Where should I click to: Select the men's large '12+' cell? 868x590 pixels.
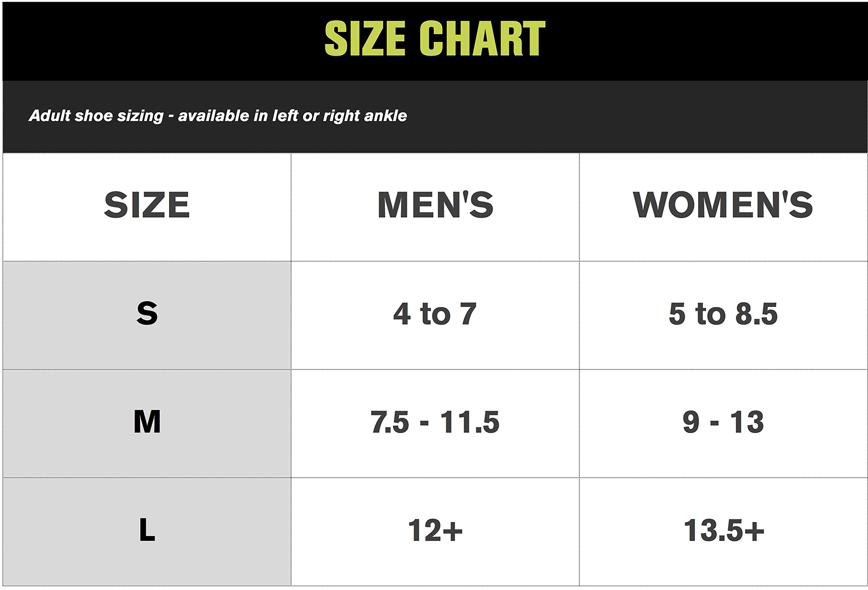point(435,530)
